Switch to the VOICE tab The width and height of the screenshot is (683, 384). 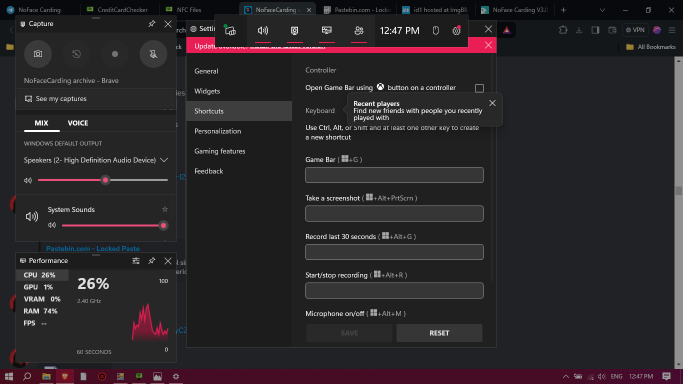[78, 123]
